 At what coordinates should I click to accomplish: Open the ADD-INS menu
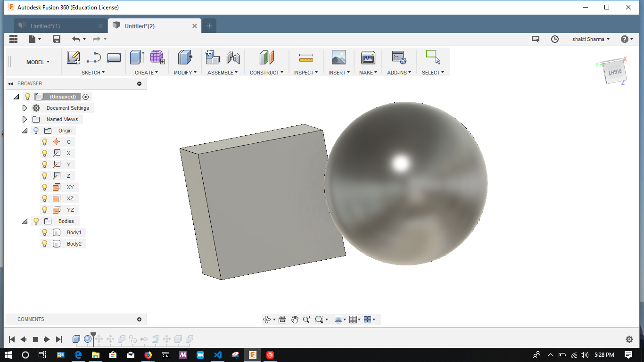pos(399,73)
